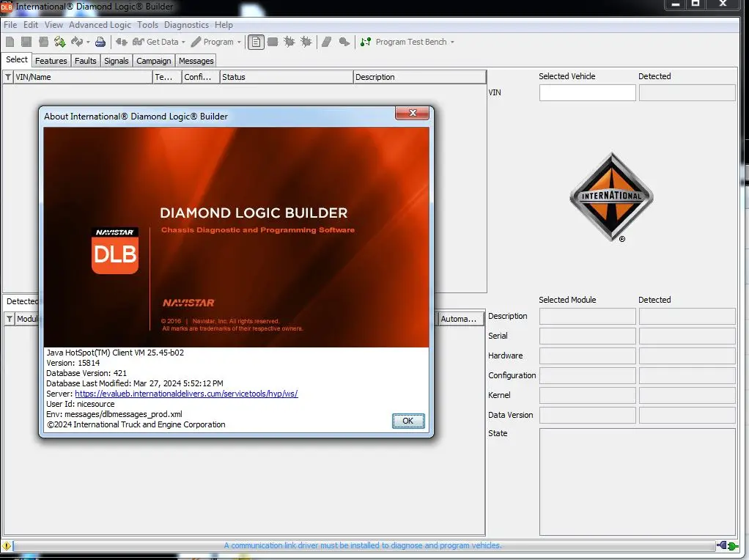Image resolution: width=749 pixels, height=560 pixels.
Task: Toggle the document view icon
Action: pos(256,42)
